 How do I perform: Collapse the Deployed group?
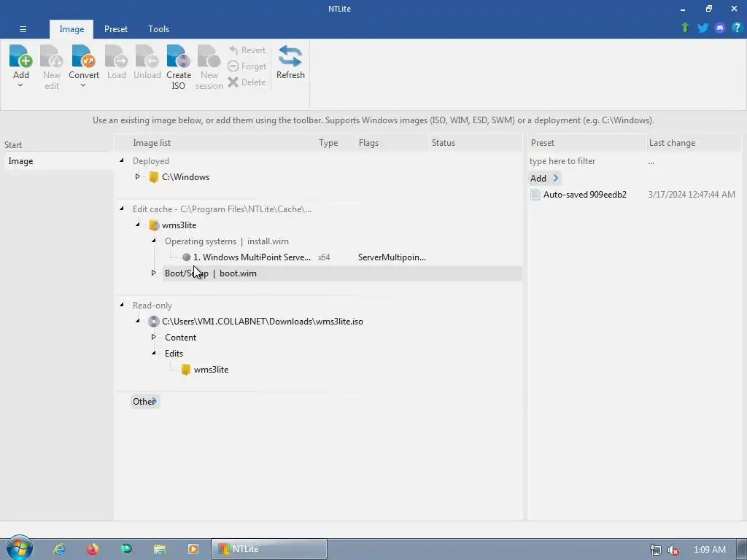122,160
